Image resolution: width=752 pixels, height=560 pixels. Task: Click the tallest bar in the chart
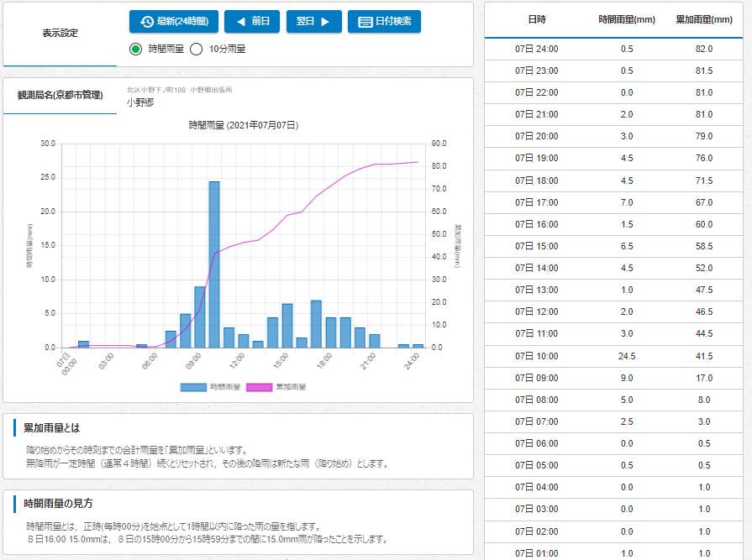(214, 264)
